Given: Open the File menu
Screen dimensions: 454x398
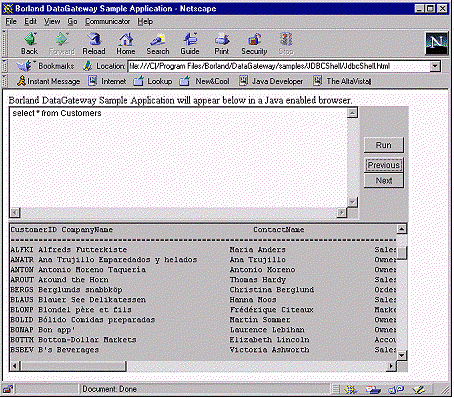Looking at the screenshot, I should 11,22.
